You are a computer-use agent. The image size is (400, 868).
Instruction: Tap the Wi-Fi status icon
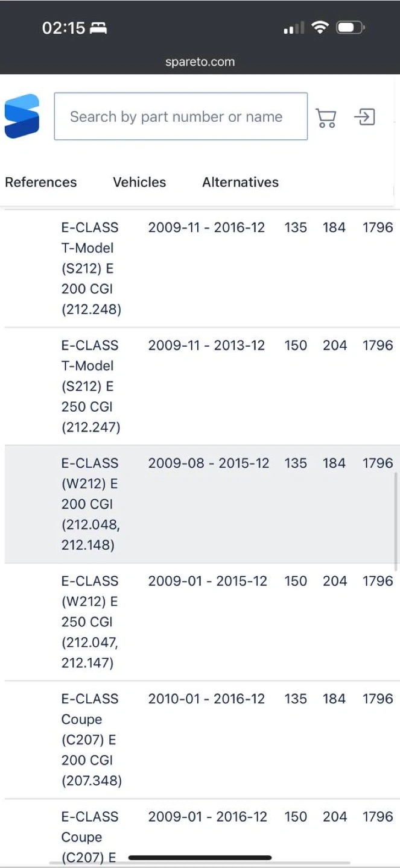tap(320, 28)
